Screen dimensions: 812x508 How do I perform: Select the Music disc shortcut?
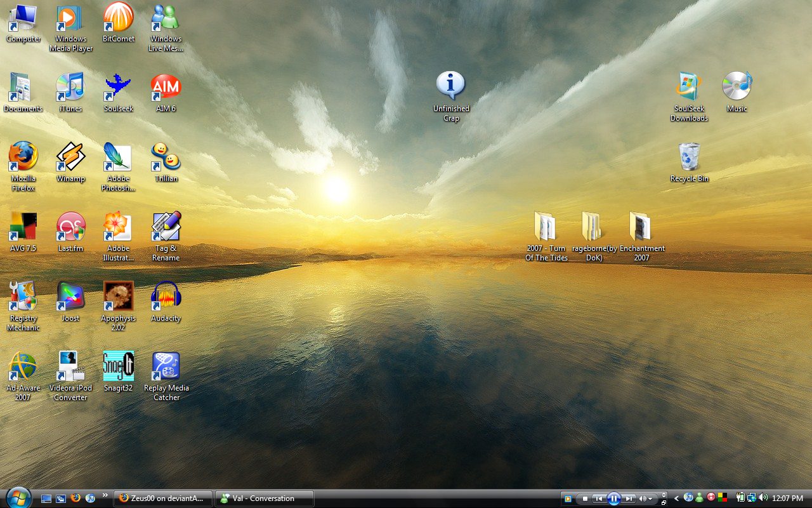737,93
